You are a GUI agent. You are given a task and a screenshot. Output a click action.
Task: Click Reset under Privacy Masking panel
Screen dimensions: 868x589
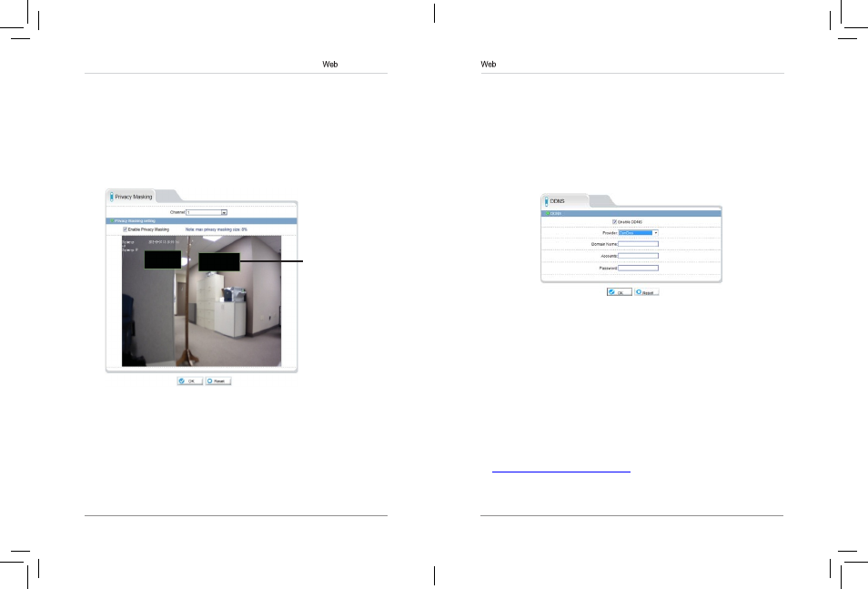[x=218, y=381]
